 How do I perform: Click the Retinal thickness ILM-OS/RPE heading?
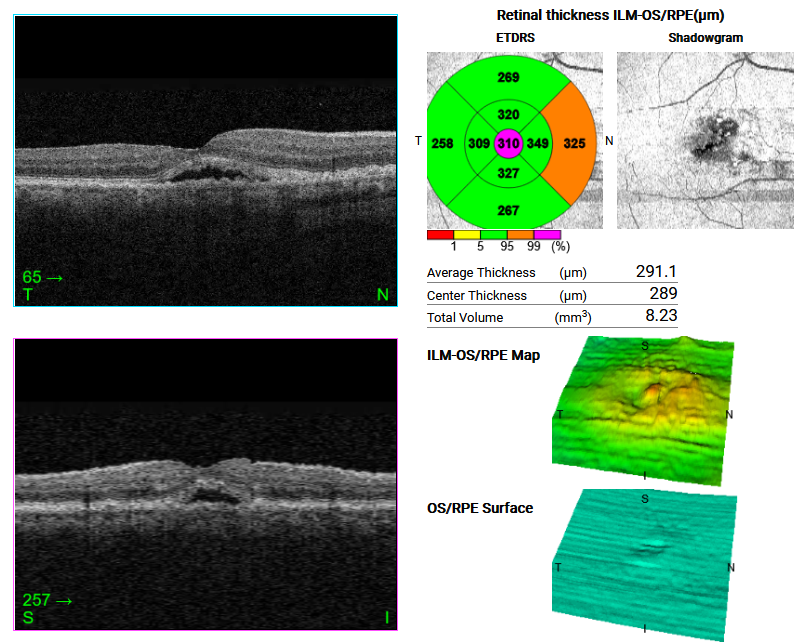[x=610, y=16]
